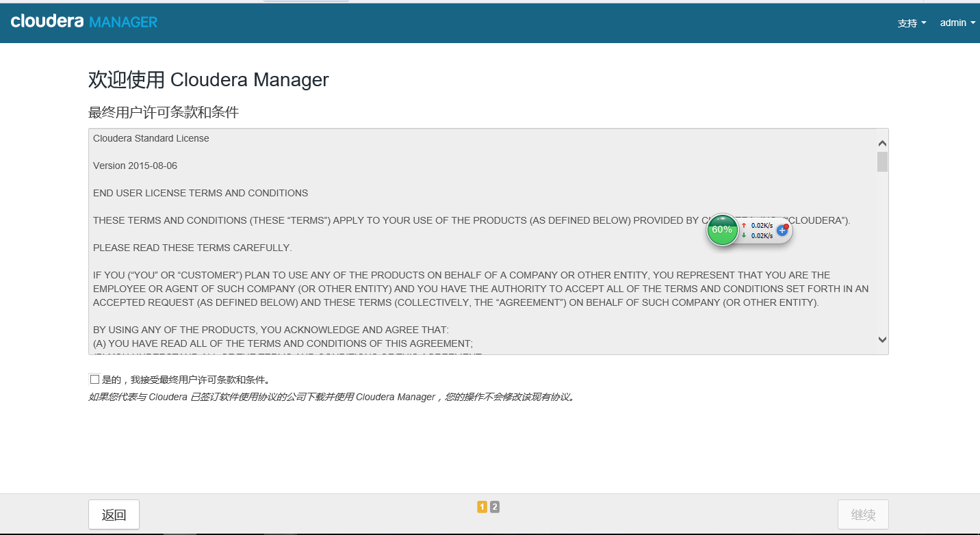Go to wizard step 2 indicator
Image resolution: width=980 pixels, height=535 pixels.
pos(495,507)
